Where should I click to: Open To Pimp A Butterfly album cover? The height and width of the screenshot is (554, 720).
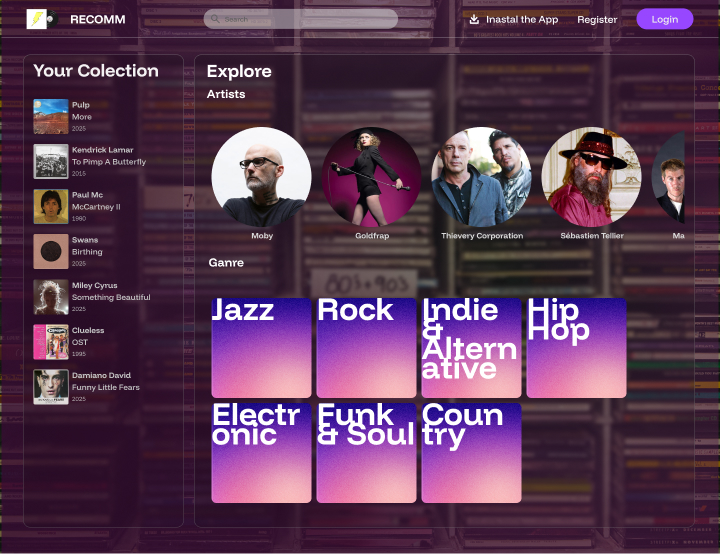click(x=51, y=162)
